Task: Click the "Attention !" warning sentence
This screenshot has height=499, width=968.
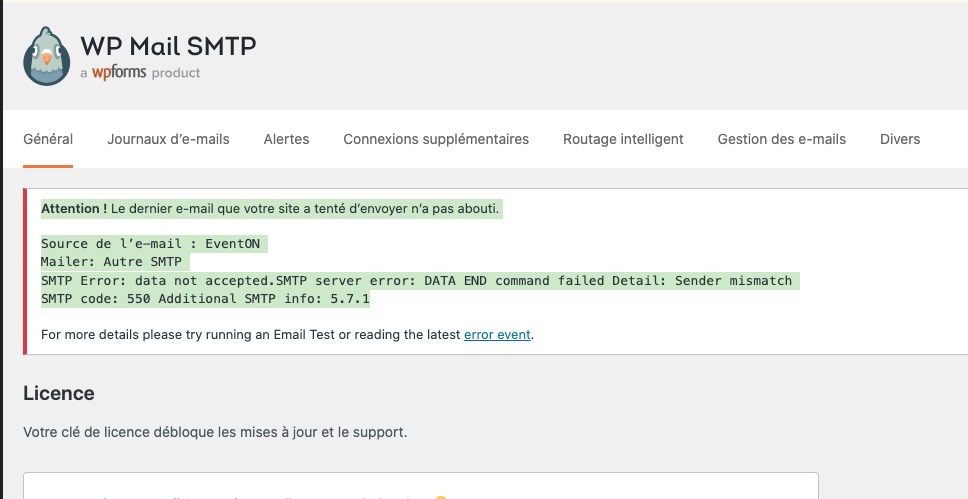Action: [x=270, y=209]
